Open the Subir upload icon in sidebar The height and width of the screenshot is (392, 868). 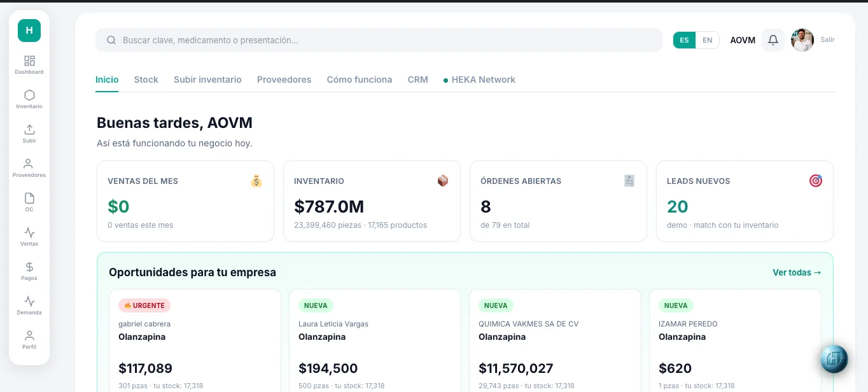29,133
